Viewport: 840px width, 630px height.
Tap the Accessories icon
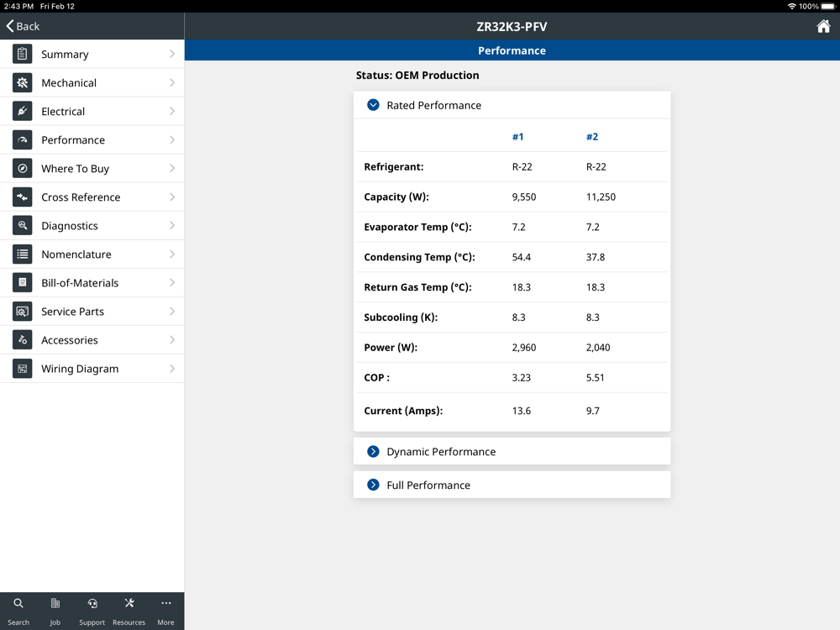click(22, 340)
